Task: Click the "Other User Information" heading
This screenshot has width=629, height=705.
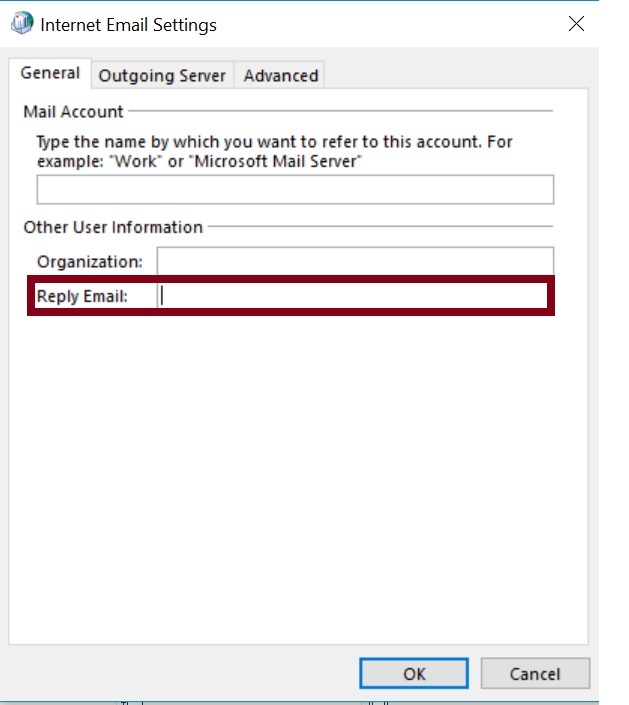Action: coord(113,227)
